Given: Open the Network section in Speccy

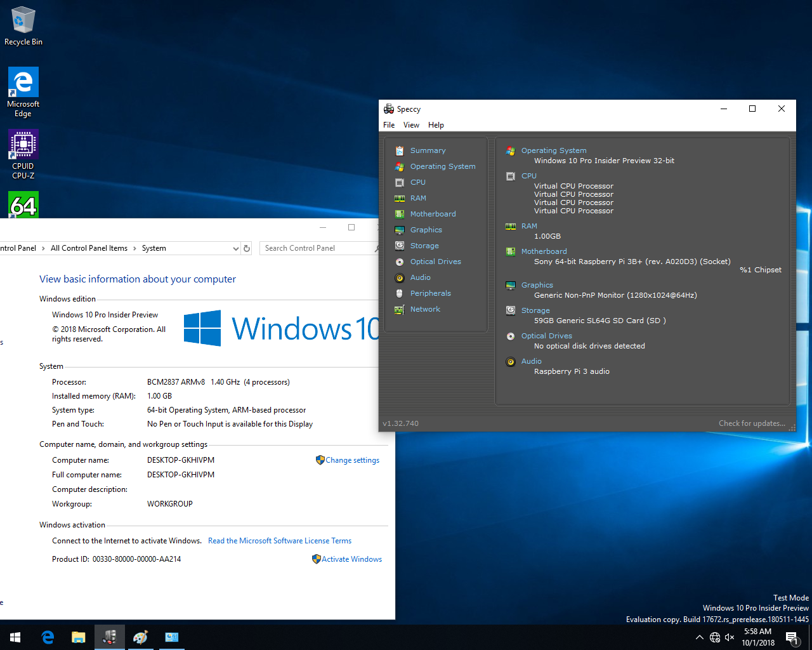Looking at the screenshot, I should point(425,309).
